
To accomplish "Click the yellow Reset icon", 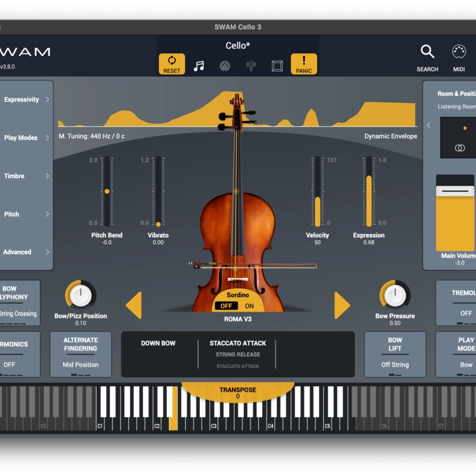I will point(171,63).
